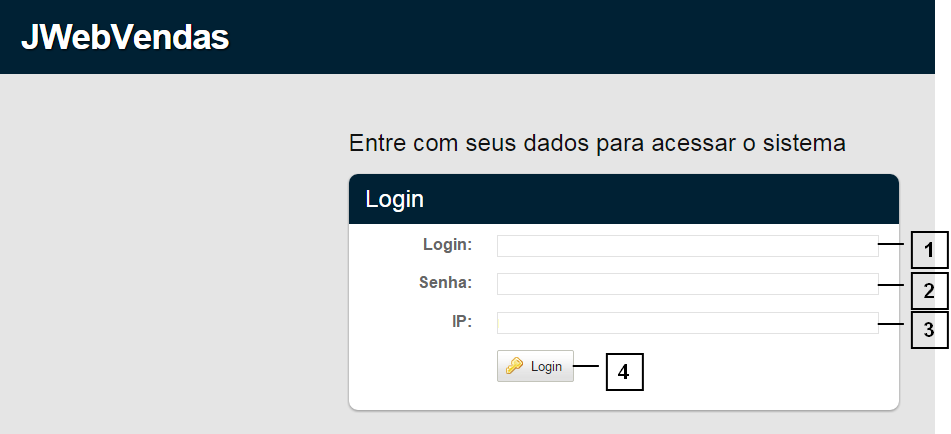
Task: Click the "Entre com seus dados" heading
Action: [x=597, y=143]
